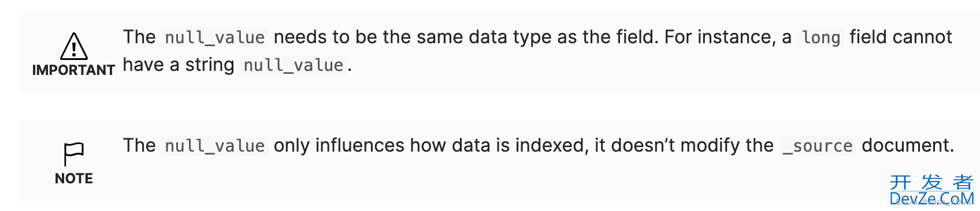Click the 'field cannot' text

pos(901,37)
